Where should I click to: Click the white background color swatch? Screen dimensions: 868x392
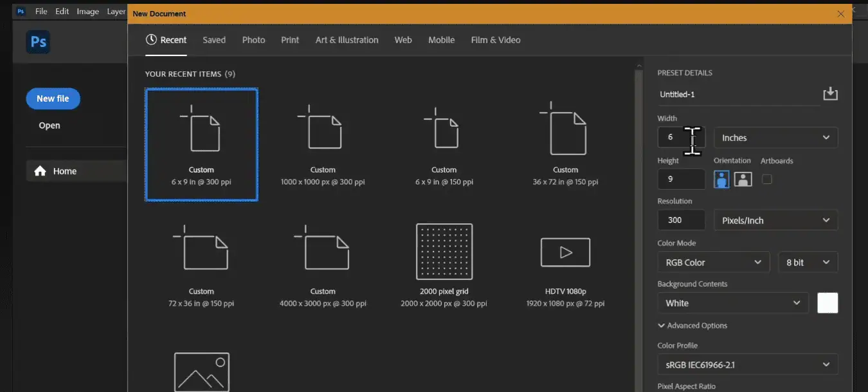coord(827,303)
